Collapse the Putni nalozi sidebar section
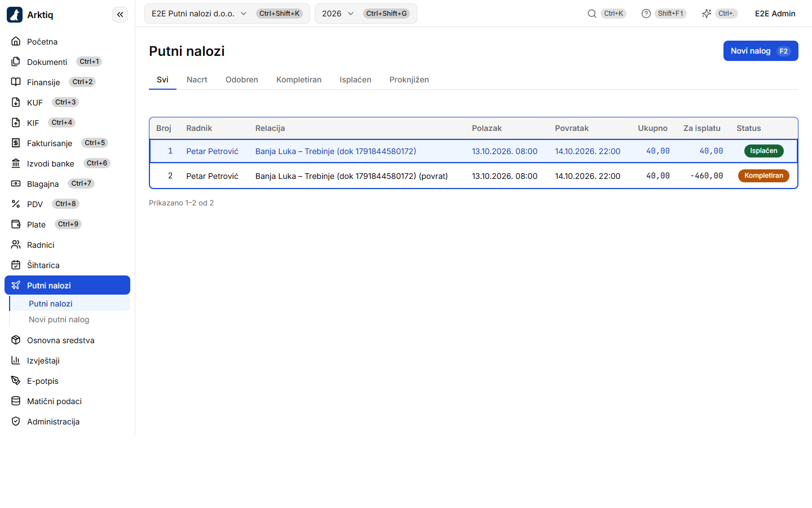The width and height of the screenshot is (812, 508). [67, 285]
